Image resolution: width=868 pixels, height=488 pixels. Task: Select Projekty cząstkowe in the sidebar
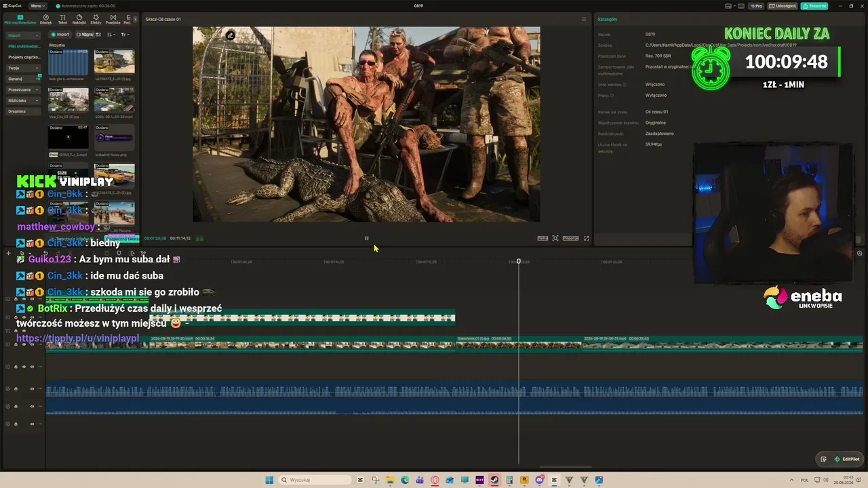(23, 57)
